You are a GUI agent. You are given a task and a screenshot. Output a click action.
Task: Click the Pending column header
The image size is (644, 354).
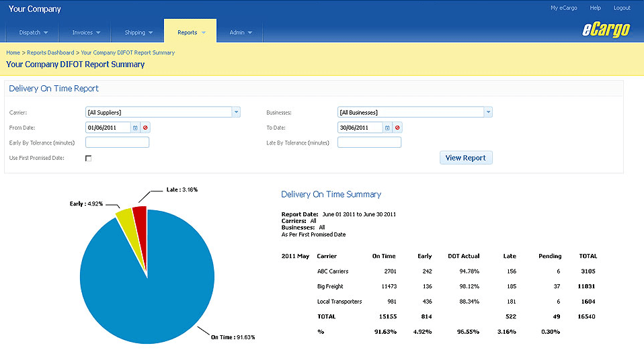tap(550, 256)
